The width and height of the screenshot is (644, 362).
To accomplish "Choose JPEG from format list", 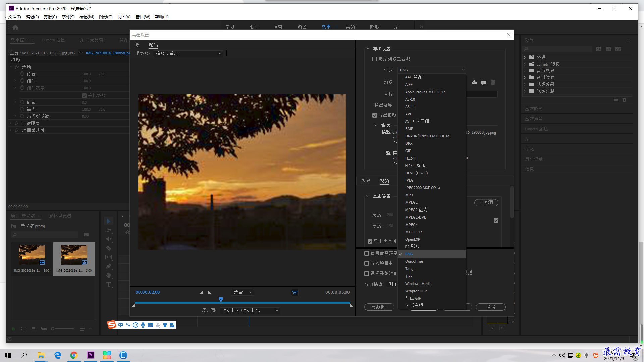I will pos(432,180).
